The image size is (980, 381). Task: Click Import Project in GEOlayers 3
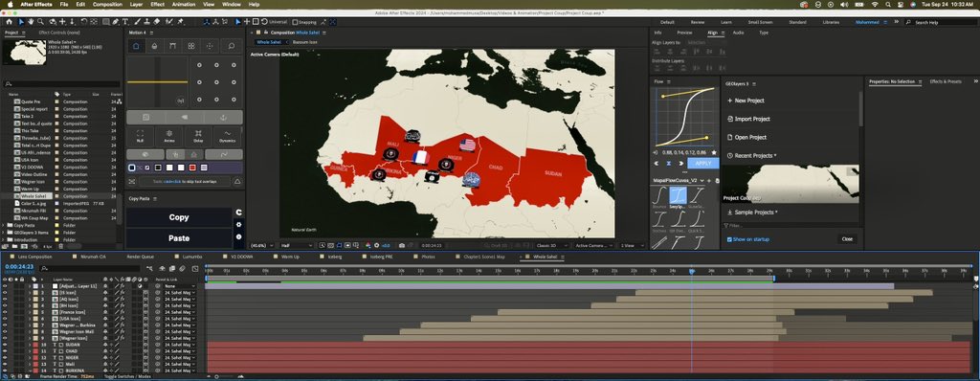coord(748,119)
